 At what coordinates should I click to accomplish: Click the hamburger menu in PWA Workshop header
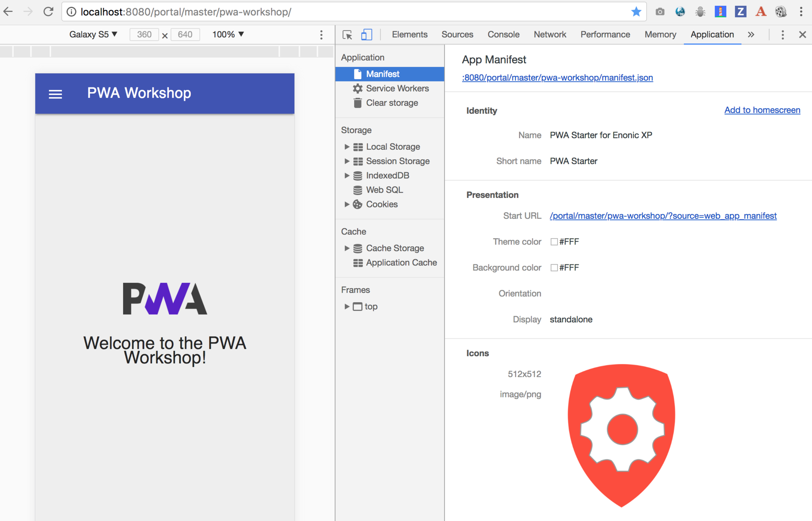coord(55,94)
